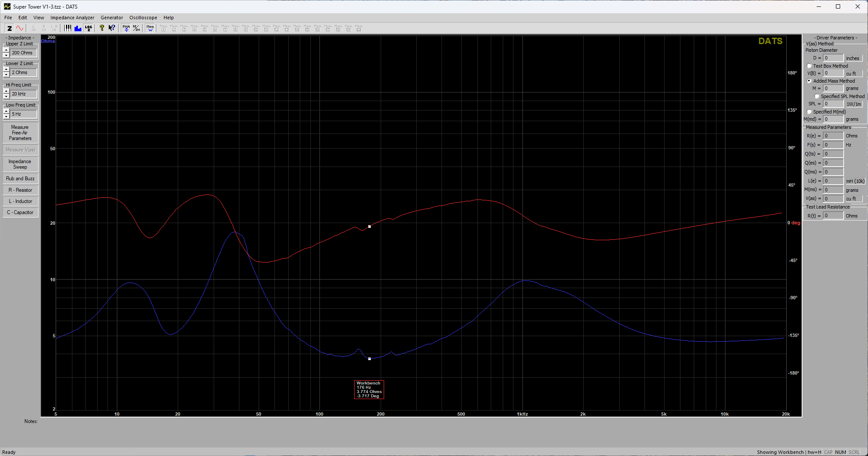Click the L - Inductor button
Image resolution: width=868 pixels, height=456 pixels.
click(20, 201)
